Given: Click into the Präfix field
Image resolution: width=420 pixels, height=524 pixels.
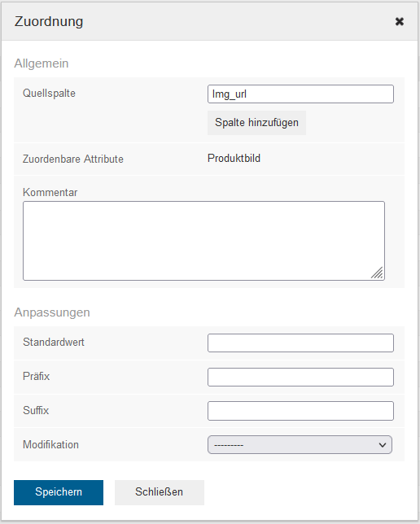Looking at the screenshot, I should pyautogui.click(x=300, y=377).
